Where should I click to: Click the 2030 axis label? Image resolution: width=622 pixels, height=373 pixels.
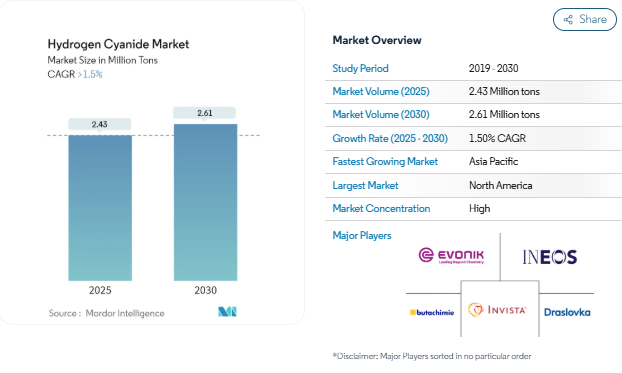205,290
